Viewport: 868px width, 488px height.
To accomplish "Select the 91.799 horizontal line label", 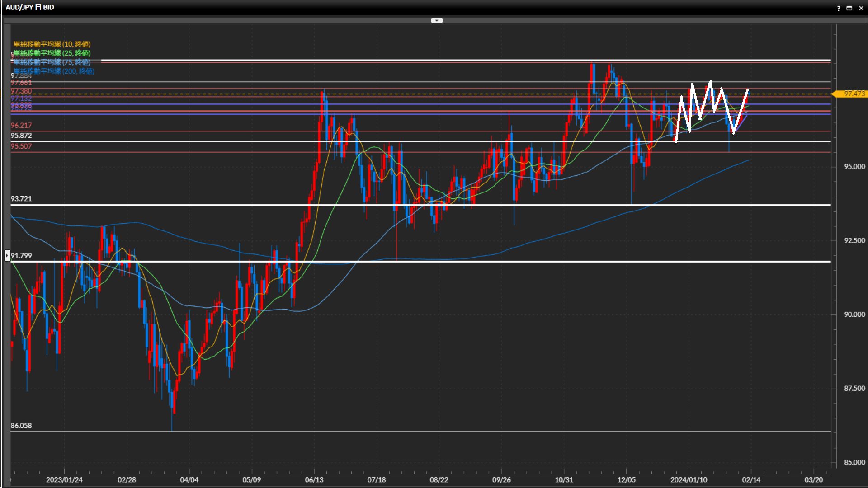I will [21, 256].
